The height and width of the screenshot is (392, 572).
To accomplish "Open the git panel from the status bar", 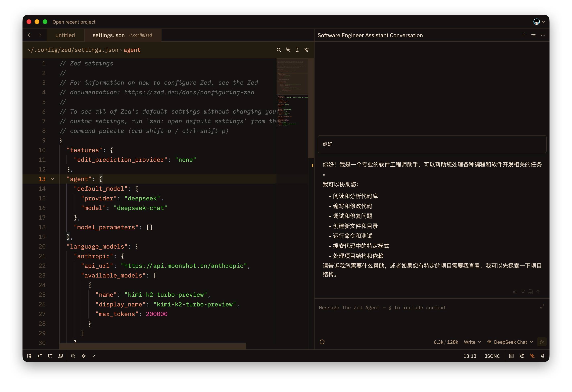I will 40,356.
